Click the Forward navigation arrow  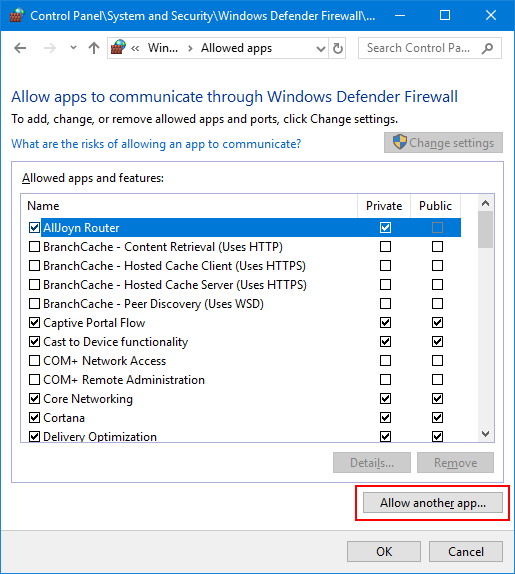pyautogui.click(x=49, y=48)
